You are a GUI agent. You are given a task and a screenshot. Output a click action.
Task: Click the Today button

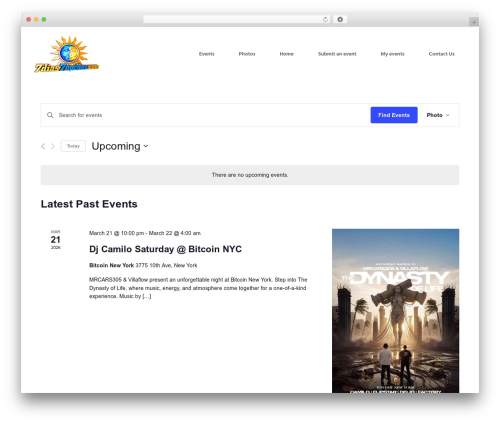73,146
